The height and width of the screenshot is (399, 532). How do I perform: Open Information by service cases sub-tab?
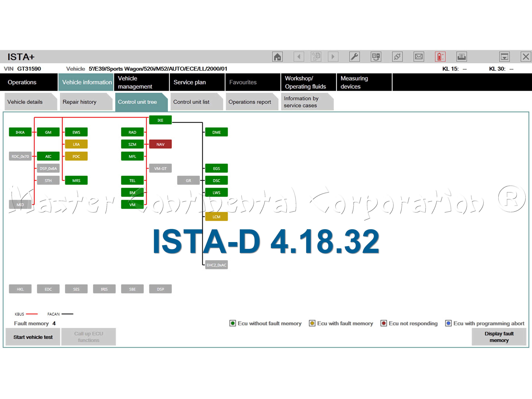pyautogui.click(x=307, y=102)
